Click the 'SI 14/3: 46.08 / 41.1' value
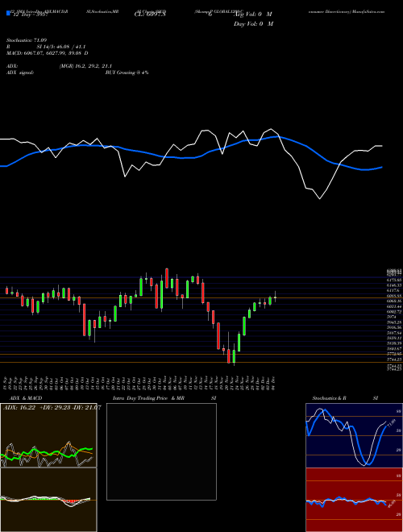This screenshot has width=403, height=532. 61,47
